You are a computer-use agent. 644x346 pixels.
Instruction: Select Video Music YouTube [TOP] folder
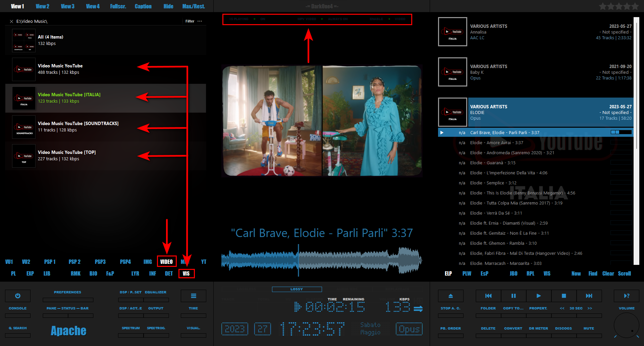coord(106,156)
